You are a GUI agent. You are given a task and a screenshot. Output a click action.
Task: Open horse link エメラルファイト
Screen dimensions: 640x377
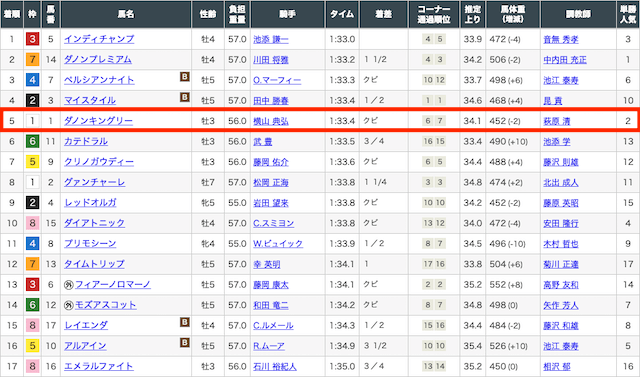pyautogui.click(x=99, y=366)
